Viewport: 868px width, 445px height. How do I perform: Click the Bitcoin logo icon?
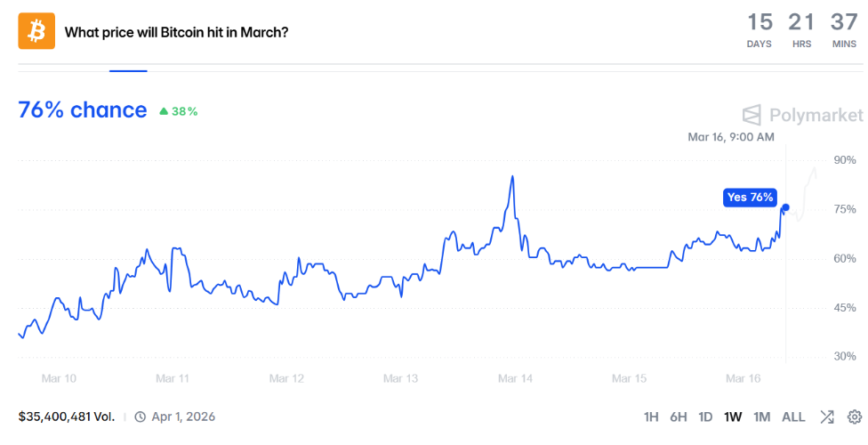(36, 31)
